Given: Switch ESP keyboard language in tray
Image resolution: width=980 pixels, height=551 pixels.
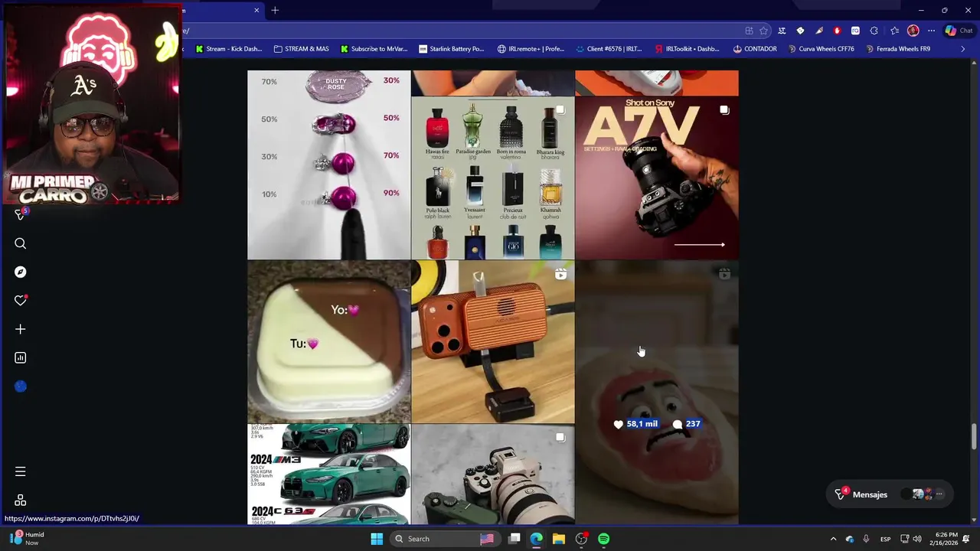Looking at the screenshot, I should [x=885, y=539].
